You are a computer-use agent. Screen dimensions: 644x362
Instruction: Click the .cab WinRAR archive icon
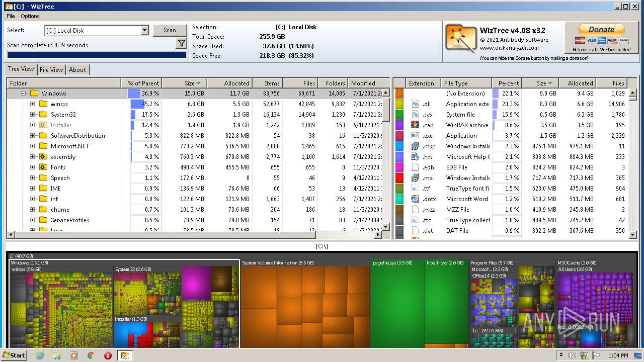[x=415, y=125]
